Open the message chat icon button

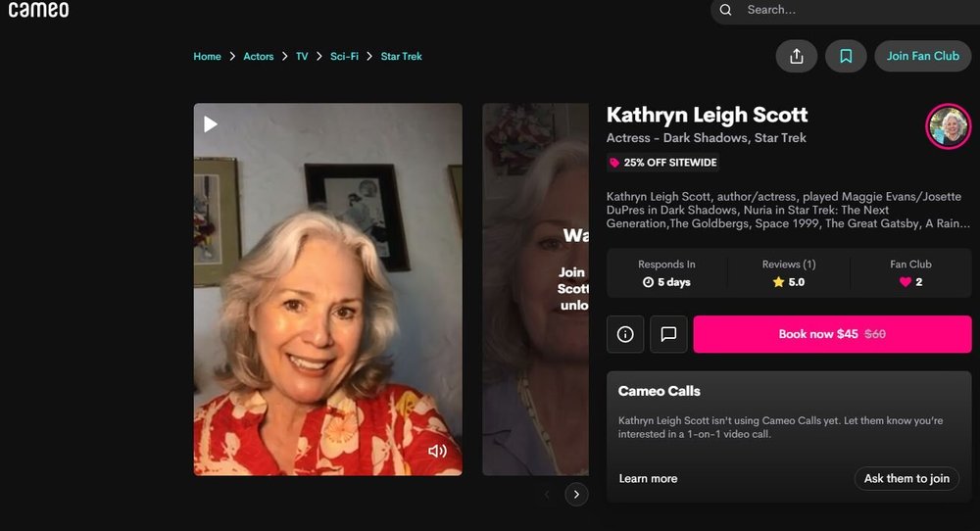pyautogui.click(x=668, y=334)
